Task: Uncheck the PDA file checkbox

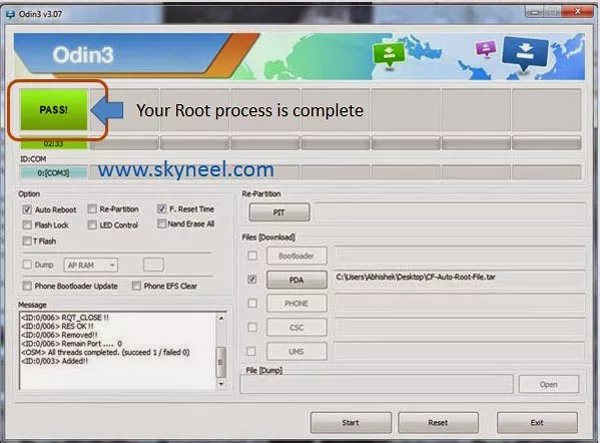Action: (x=252, y=279)
